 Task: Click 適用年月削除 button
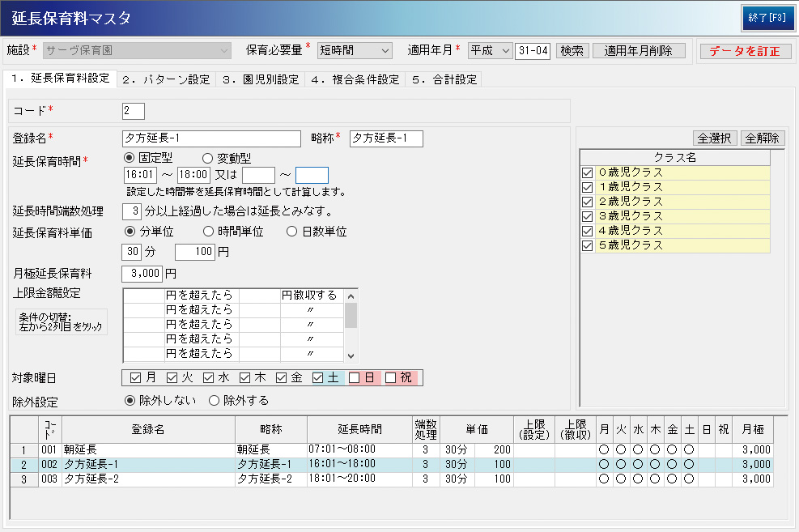[x=639, y=50]
